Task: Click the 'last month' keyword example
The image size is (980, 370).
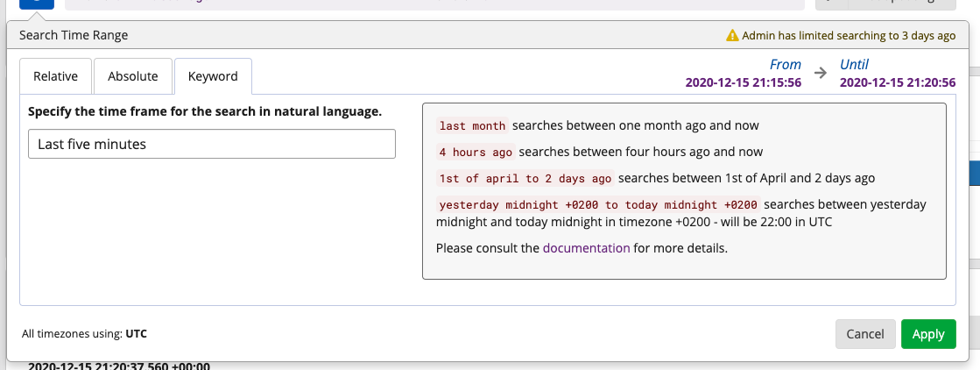Action: point(472,126)
